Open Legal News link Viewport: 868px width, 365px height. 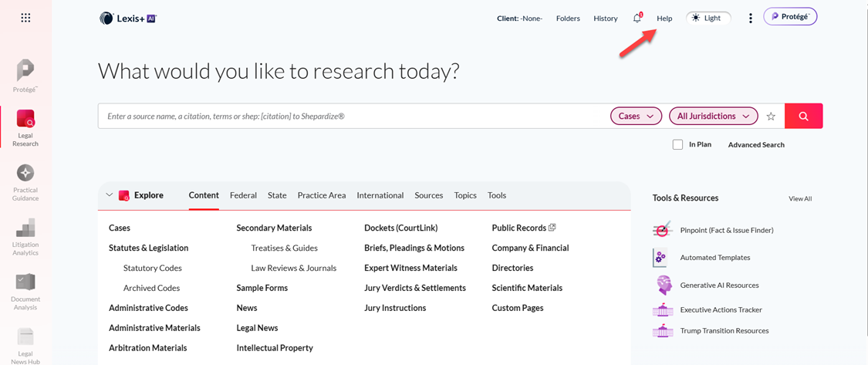pos(257,328)
